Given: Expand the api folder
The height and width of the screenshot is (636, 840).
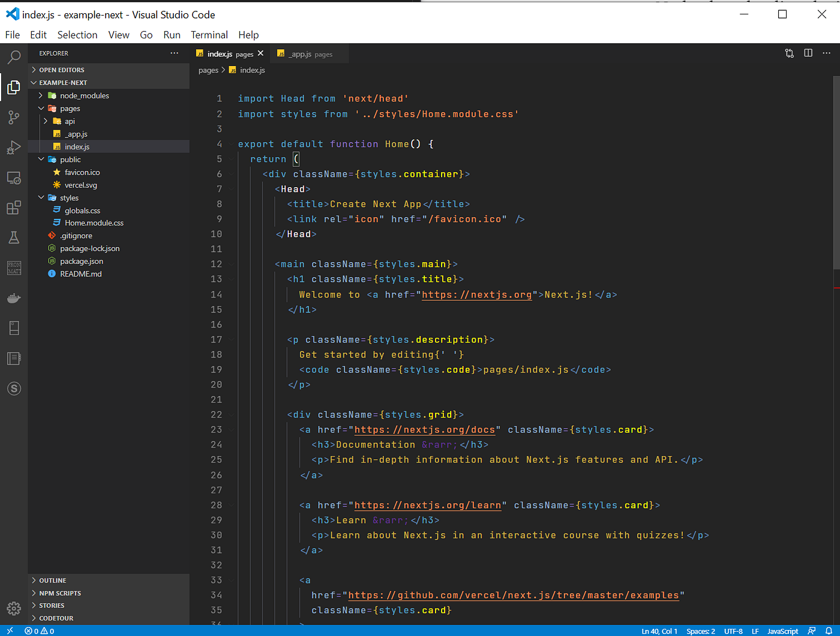Looking at the screenshot, I should coord(109,121).
